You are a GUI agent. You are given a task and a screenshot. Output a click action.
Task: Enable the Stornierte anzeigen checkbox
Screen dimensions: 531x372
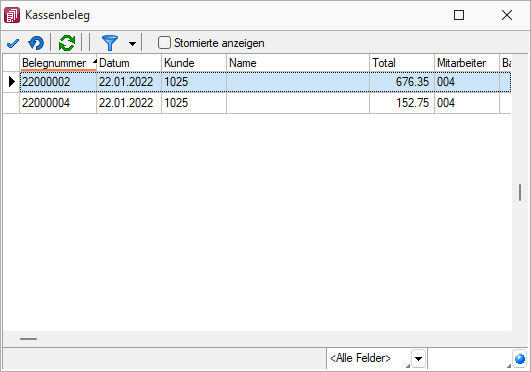pos(165,43)
